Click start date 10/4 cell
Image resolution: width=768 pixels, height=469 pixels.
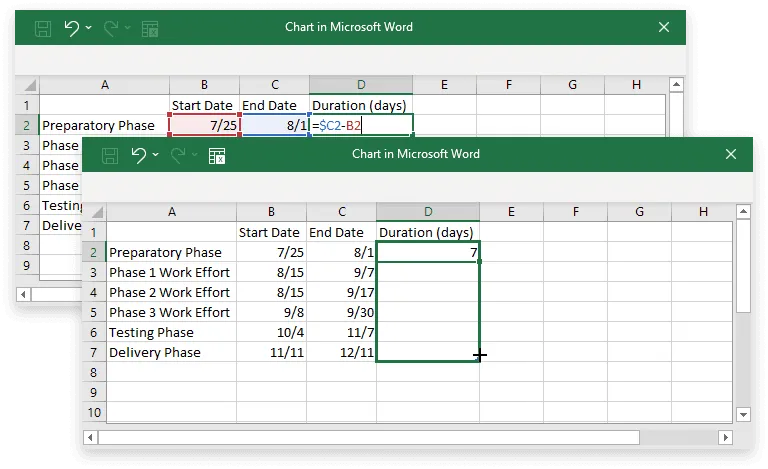pos(271,332)
